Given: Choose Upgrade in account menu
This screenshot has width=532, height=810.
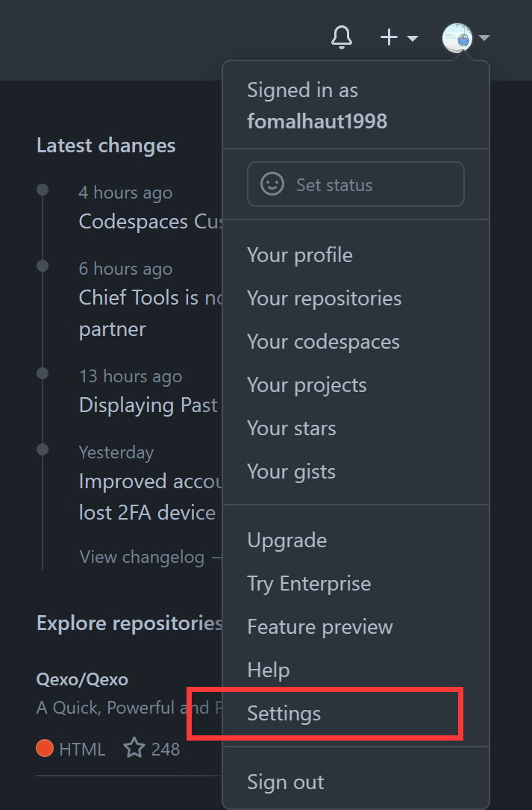Looking at the screenshot, I should 287,540.
